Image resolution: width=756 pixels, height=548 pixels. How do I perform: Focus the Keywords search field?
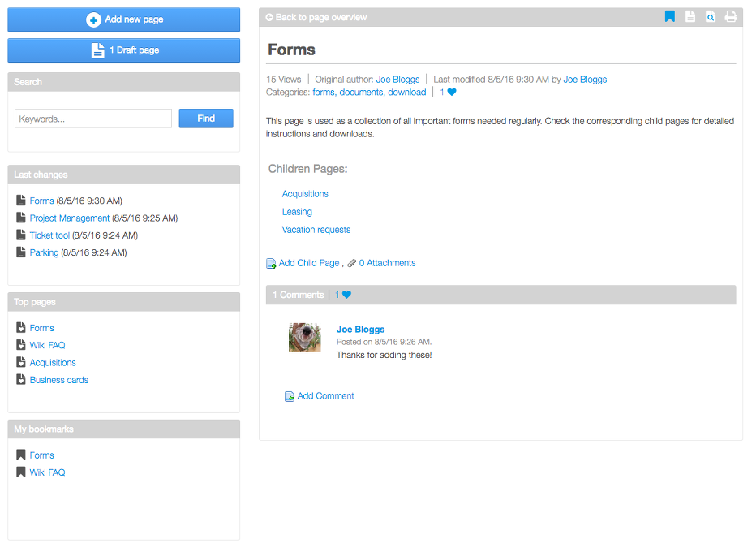tap(93, 119)
